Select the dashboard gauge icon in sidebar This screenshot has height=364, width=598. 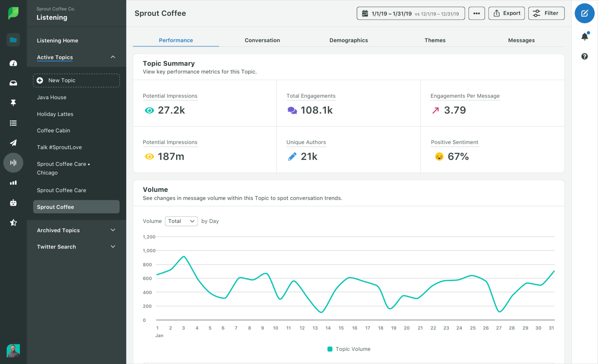(x=13, y=63)
